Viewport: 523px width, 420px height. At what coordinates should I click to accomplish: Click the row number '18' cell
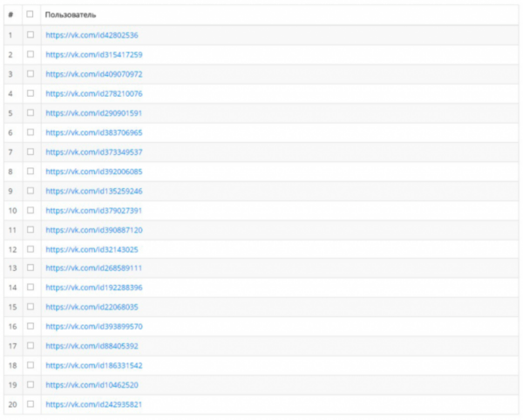coord(12,366)
